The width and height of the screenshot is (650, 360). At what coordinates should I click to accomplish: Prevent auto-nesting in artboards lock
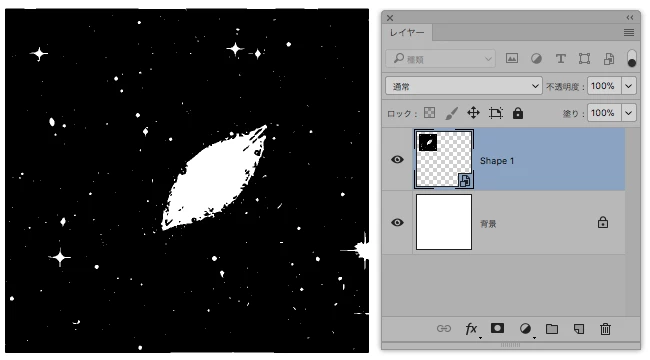pyautogui.click(x=495, y=113)
